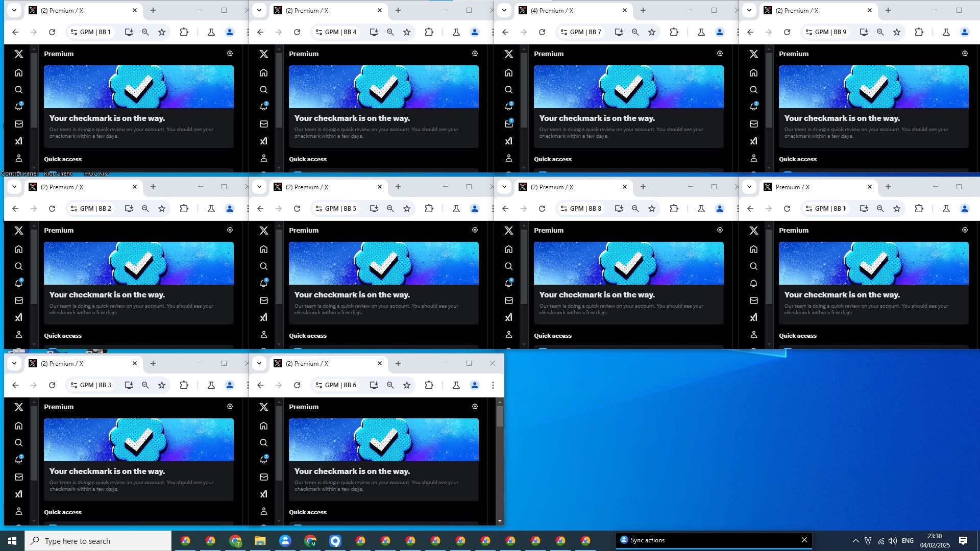Image resolution: width=980 pixels, height=551 pixels.
Task: Open Chrome extensions in the BB 7 window
Action: click(x=674, y=32)
